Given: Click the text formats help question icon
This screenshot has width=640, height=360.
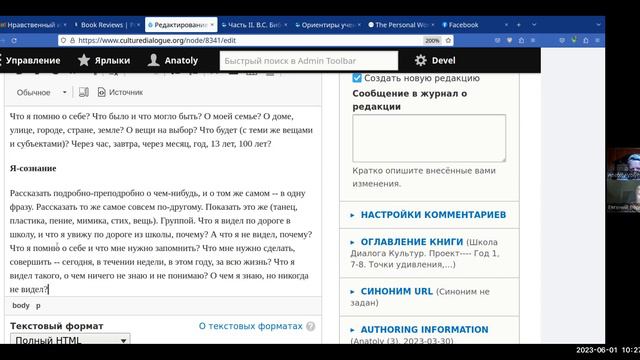Looking at the screenshot, I should coord(311,326).
